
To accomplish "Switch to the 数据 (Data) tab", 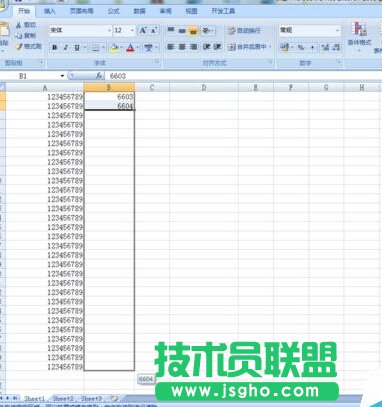I will click(139, 11).
